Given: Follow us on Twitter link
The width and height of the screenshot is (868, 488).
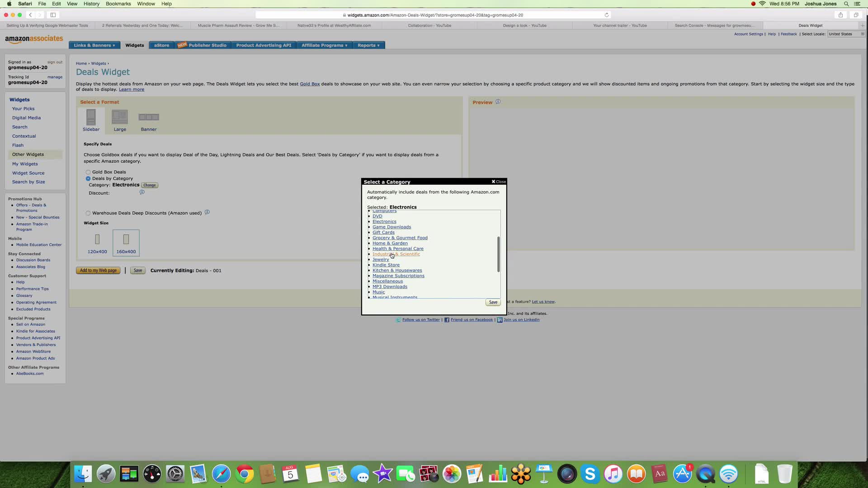Looking at the screenshot, I should point(421,320).
